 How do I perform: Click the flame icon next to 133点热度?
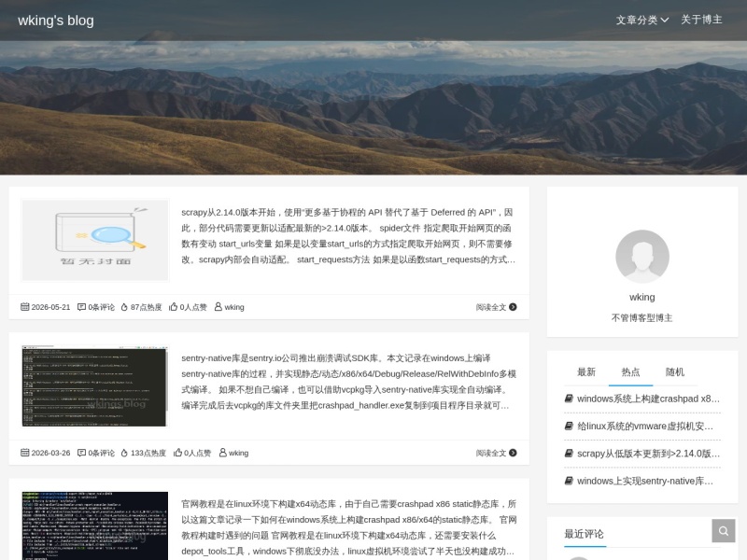[x=124, y=453]
